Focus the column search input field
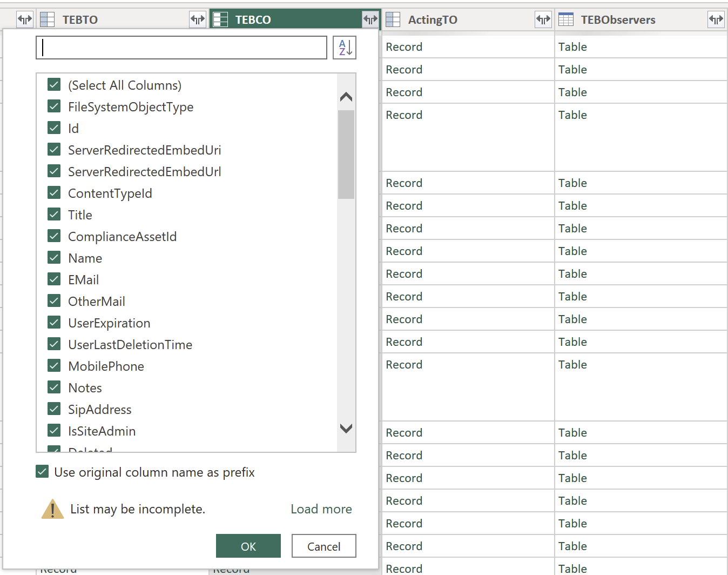 [181, 48]
